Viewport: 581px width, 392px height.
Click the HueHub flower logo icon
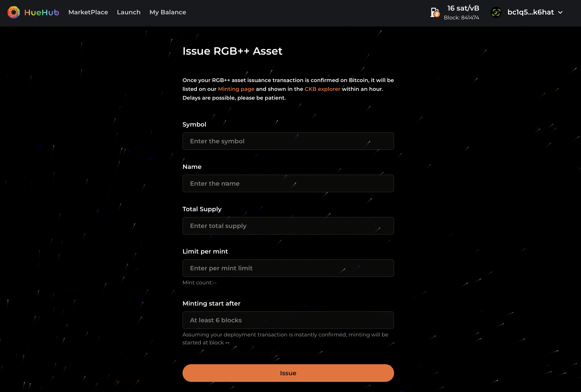click(13, 12)
